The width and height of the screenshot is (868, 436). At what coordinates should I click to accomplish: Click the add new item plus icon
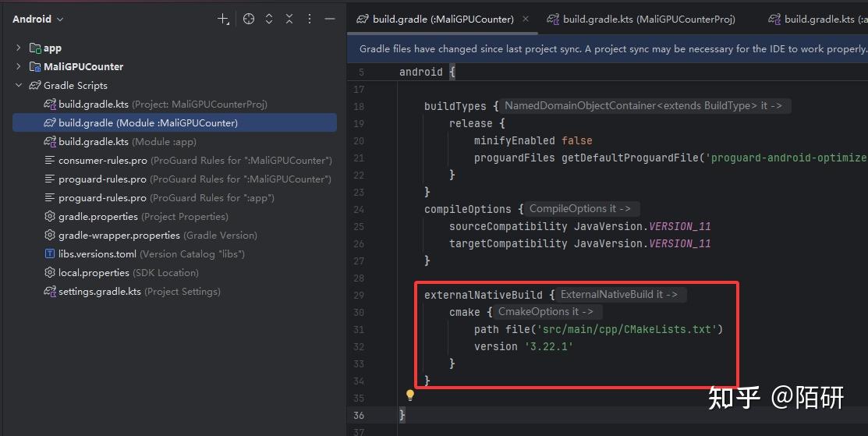tap(223, 19)
